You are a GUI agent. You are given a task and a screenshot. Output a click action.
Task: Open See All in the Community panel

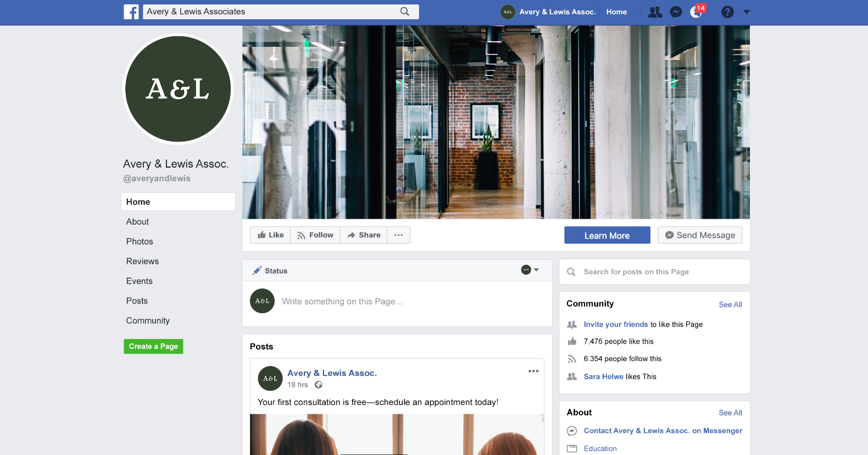(730, 304)
